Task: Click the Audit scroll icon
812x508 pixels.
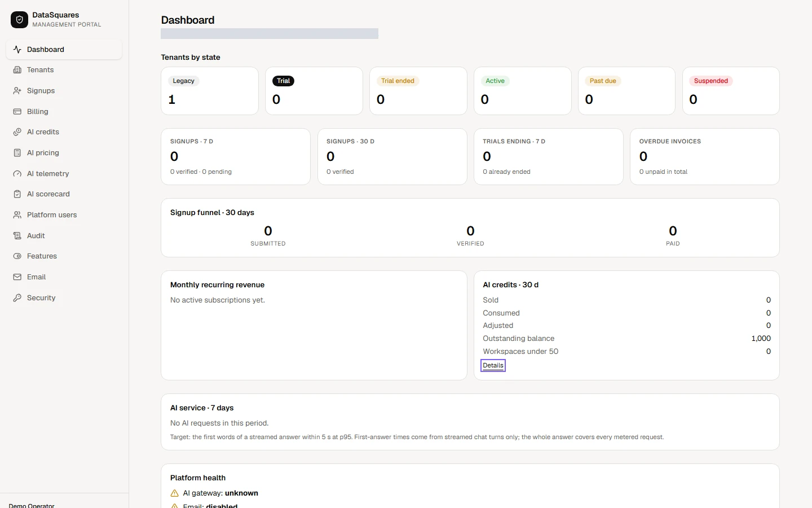Action: 17,236
